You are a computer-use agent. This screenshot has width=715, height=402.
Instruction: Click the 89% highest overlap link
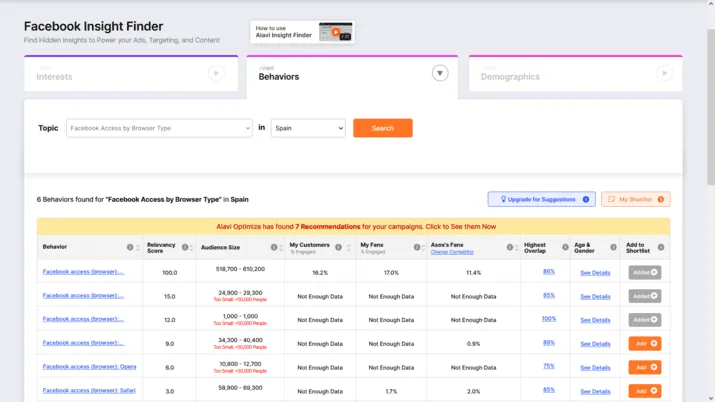click(549, 342)
